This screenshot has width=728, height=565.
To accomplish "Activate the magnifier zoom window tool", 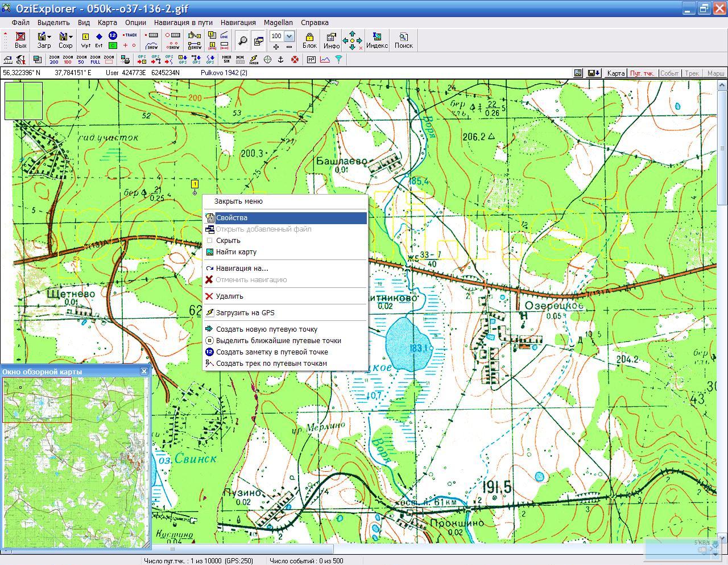I will click(x=243, y=40).
